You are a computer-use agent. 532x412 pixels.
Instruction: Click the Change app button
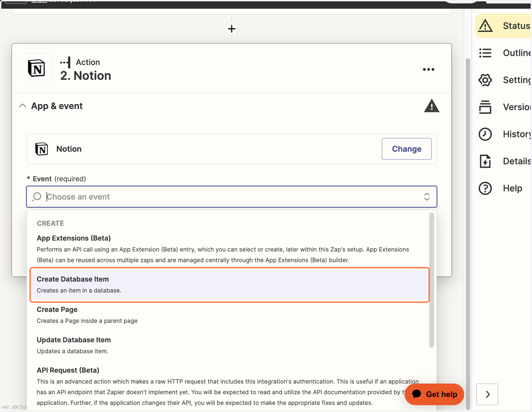(407, 149)
